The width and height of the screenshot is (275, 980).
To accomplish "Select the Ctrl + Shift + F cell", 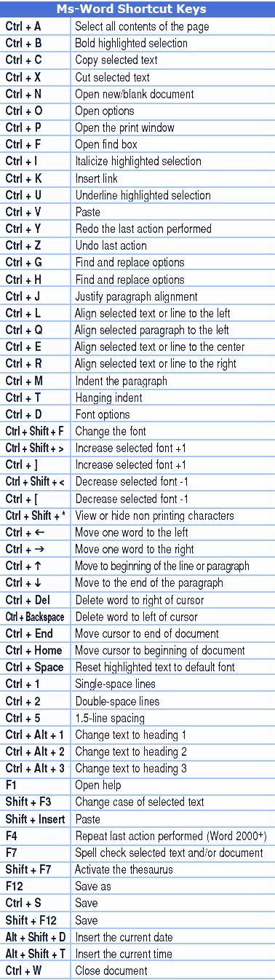I will [x=36, y=431].
